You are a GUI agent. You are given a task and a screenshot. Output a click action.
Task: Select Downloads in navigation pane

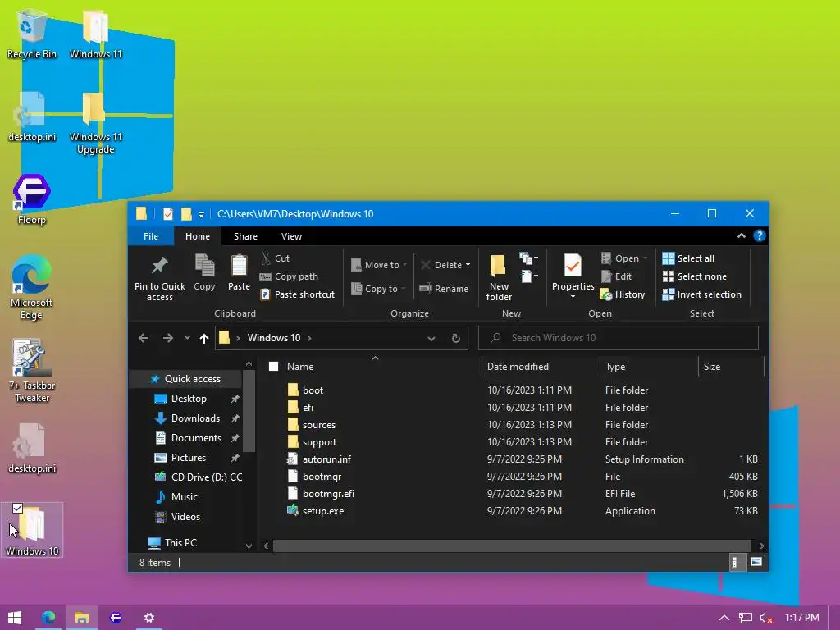195,418
